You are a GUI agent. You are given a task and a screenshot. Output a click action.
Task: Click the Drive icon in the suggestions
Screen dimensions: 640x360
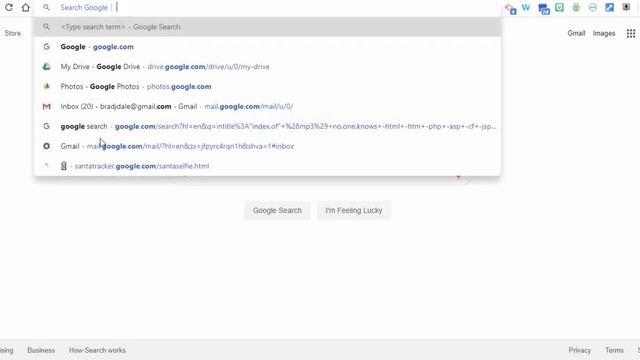coord(47,67)
